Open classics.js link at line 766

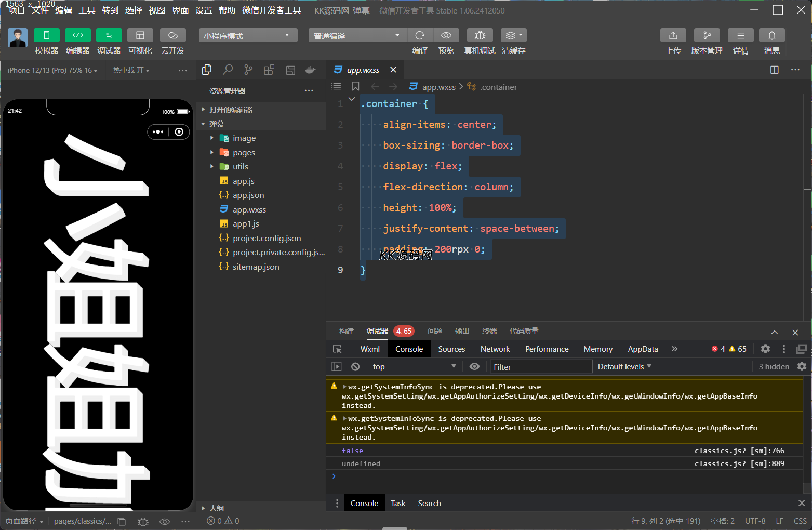coord(739,451)
